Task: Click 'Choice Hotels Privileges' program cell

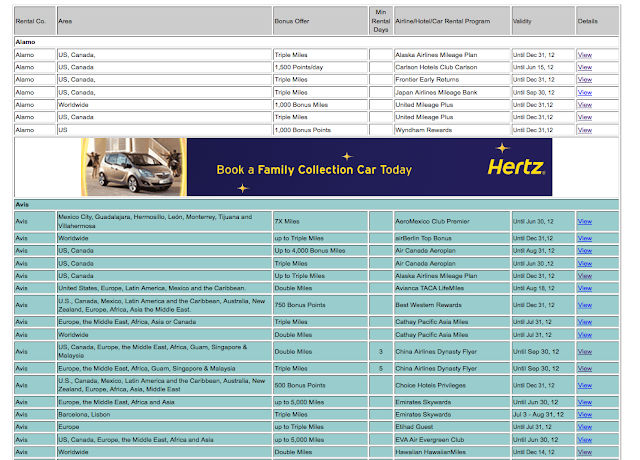Action: click(452, 385)
